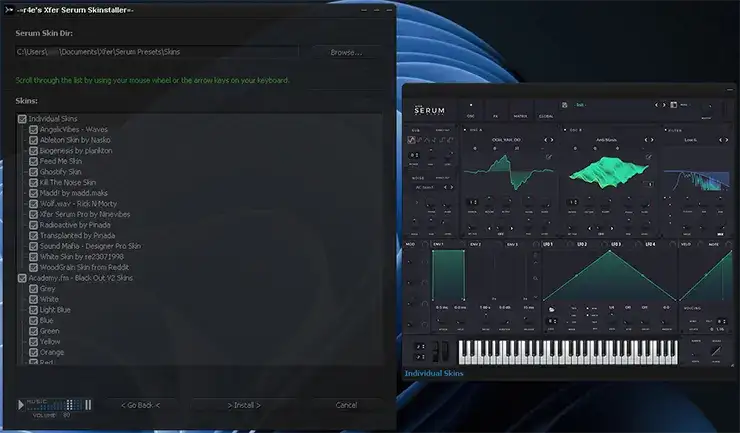This screenshot has height=433, width=740.
Task: Toggle Academy.fm Black Out V2 Skins checkbox
Action: (22, 278)
